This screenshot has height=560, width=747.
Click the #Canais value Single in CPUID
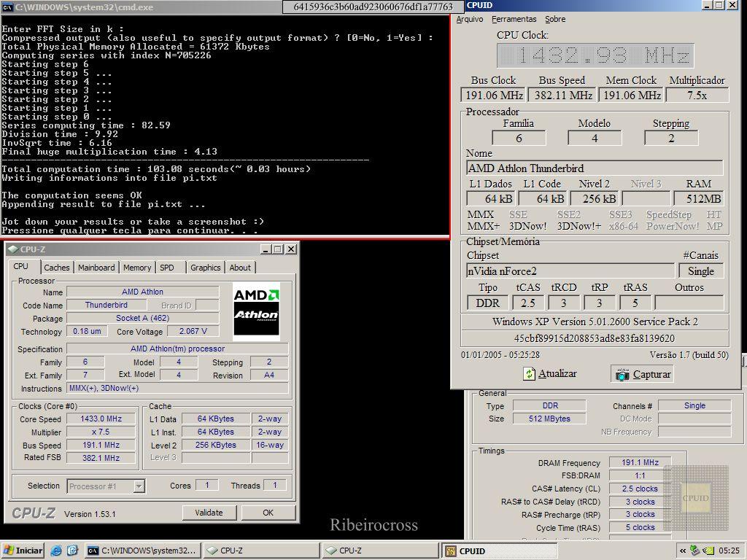701,271
